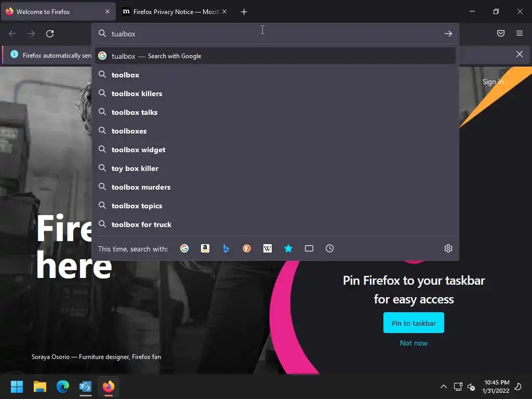Click the Go arrow in address bar
Screen dimensions: 532x399
[x=448, y=34]
